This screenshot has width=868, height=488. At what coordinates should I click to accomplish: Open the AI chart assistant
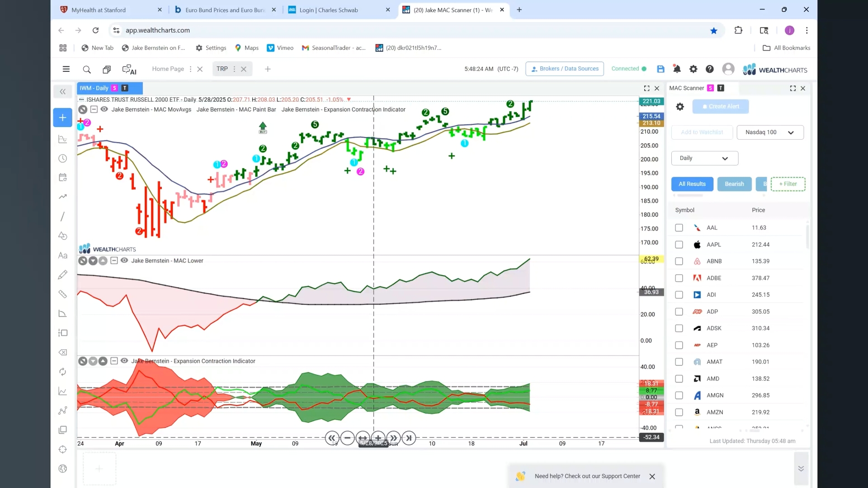coord(129,69)
